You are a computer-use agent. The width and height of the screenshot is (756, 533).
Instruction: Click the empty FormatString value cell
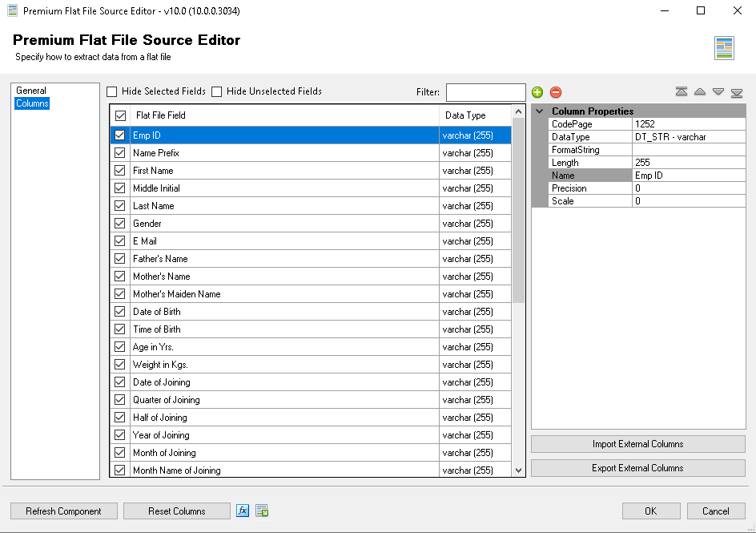(x=689, y=150)
